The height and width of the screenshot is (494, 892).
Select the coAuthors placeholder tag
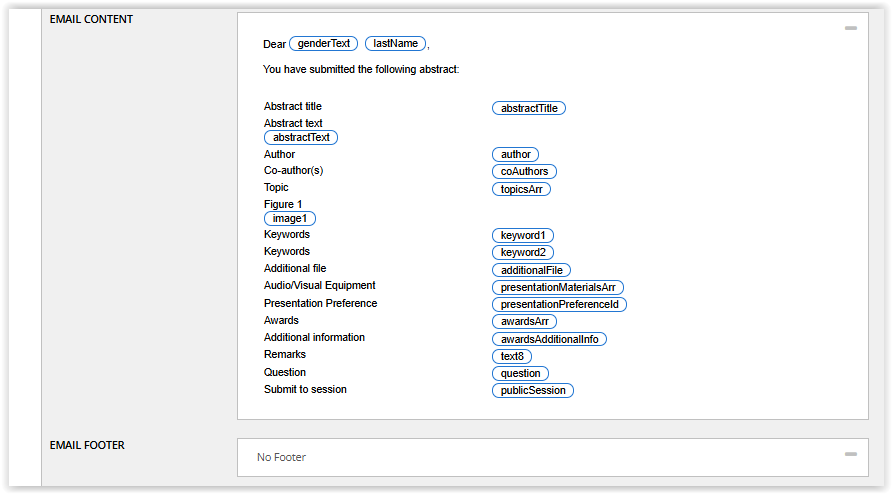[524, 171]
